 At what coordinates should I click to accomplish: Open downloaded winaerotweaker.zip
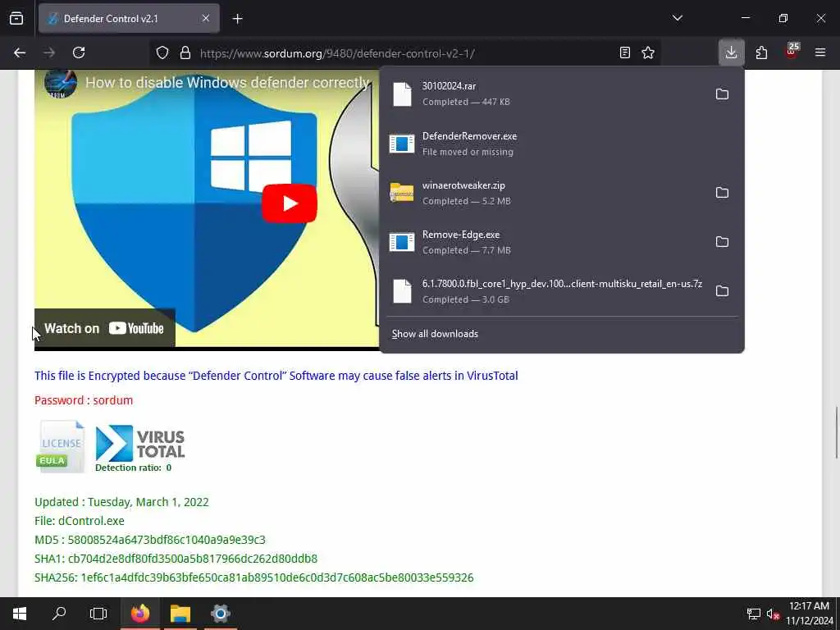tap(546, 193)
